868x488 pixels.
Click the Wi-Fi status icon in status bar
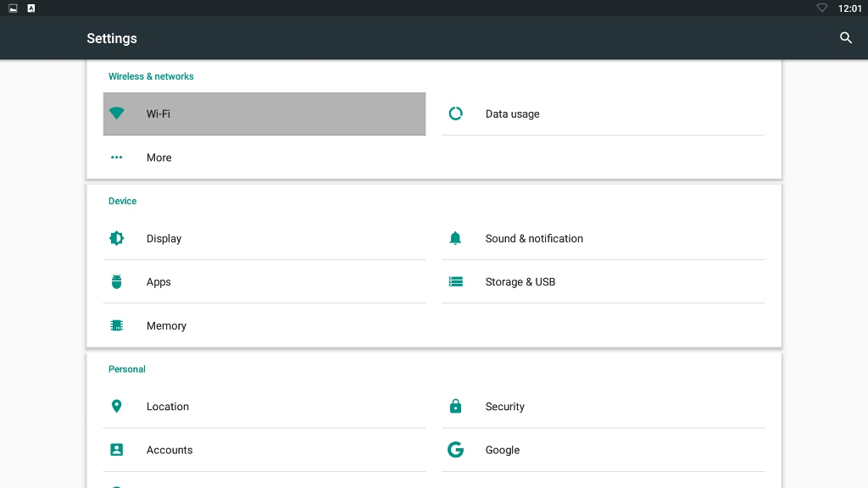(821, 8)
